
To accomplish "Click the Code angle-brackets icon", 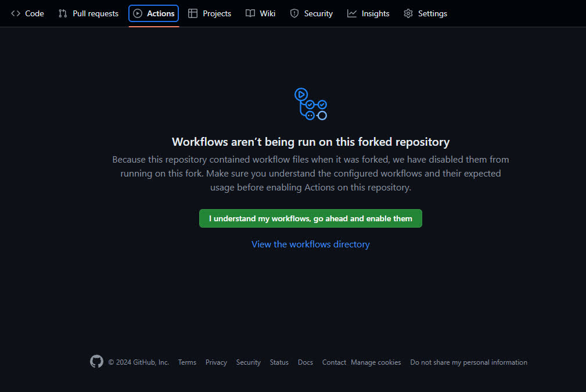I will click(x=16, y=13).
